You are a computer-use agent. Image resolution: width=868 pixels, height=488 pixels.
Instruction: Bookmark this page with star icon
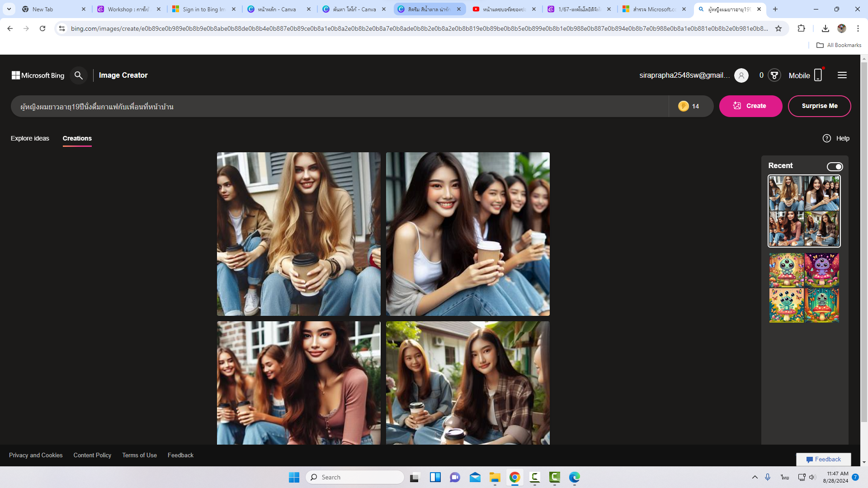click(x=778, y=28)
